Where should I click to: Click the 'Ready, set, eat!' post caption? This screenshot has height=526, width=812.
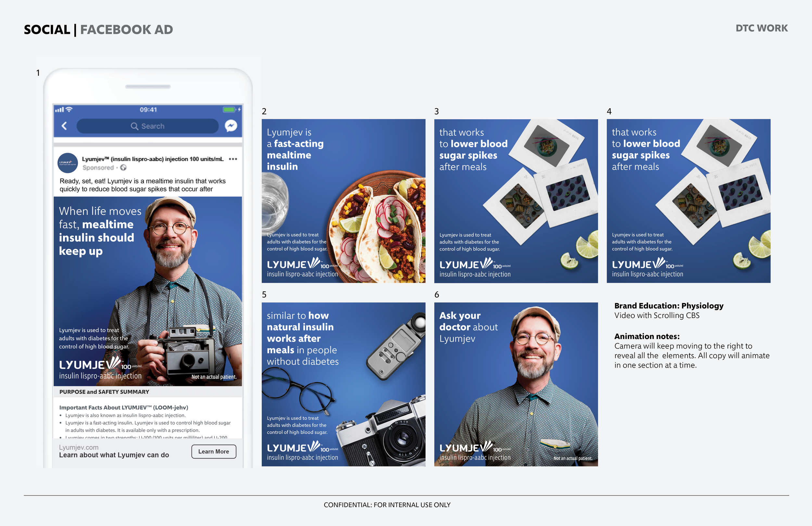pos(143,185)
